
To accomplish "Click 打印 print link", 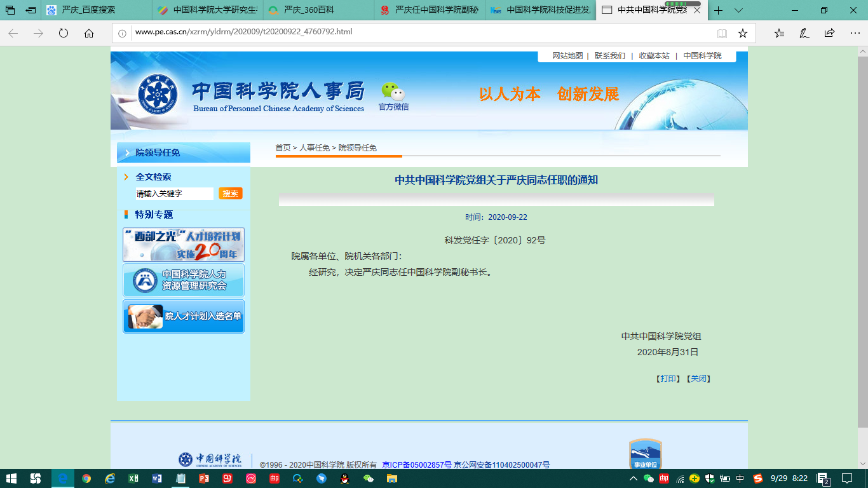I will click(668, 379).
